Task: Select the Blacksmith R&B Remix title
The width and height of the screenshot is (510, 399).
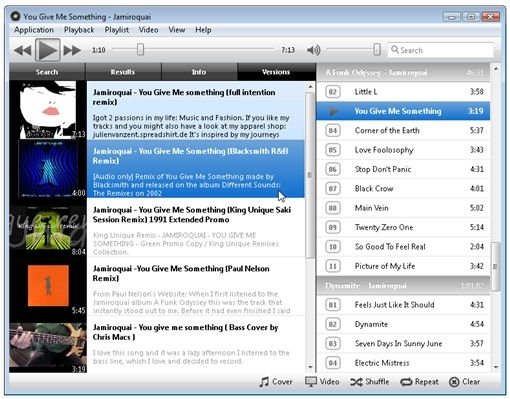Action: tap(190, 156)
